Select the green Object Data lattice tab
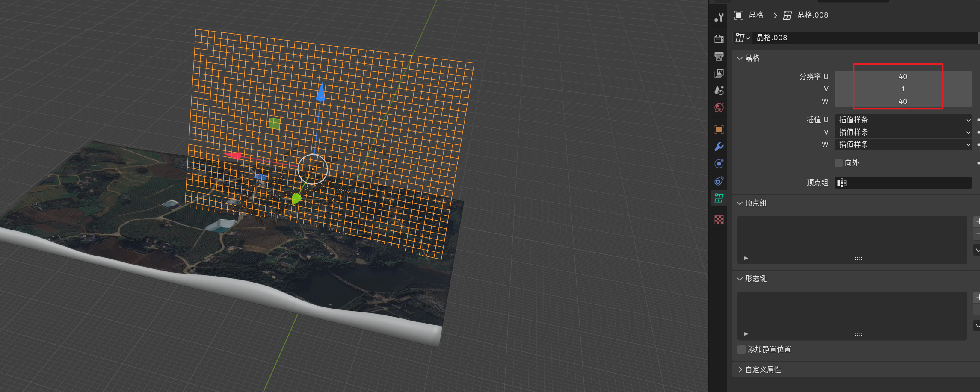Screen dimensions: 980x392 coord(719,198)
